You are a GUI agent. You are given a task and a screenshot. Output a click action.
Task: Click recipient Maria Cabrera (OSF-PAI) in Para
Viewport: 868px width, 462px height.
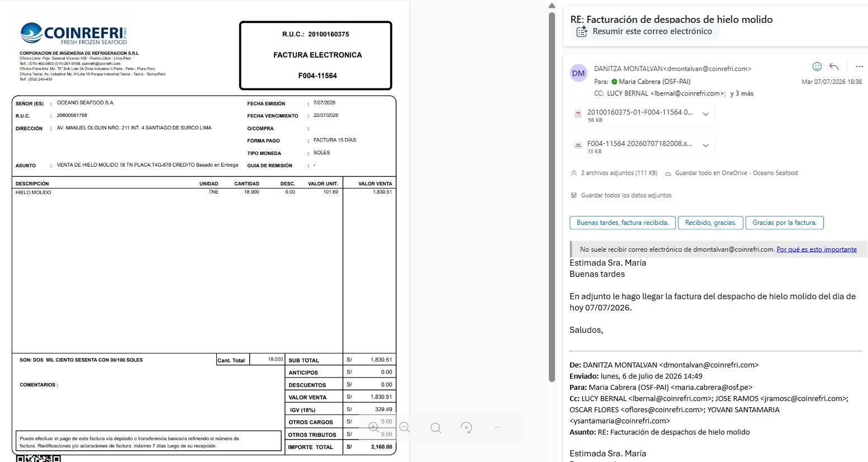654,82
